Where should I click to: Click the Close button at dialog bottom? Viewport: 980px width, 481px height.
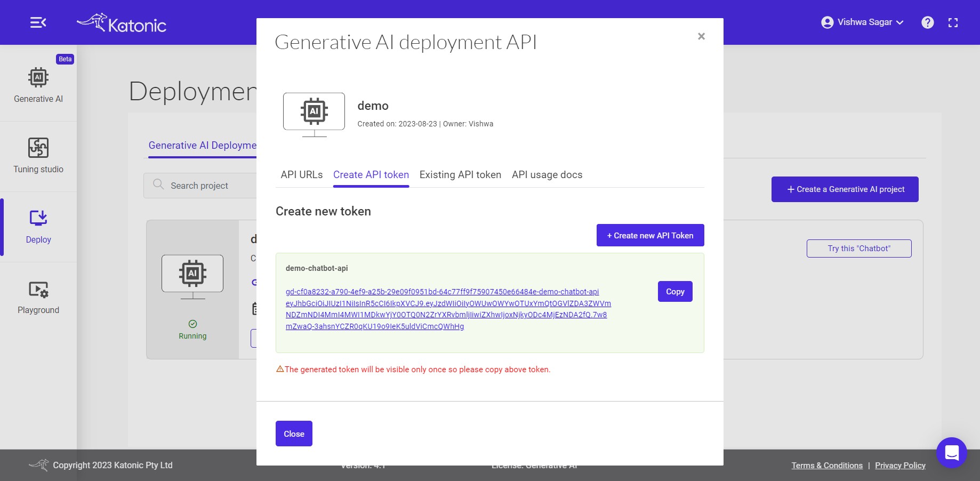[x=294, y=434]
